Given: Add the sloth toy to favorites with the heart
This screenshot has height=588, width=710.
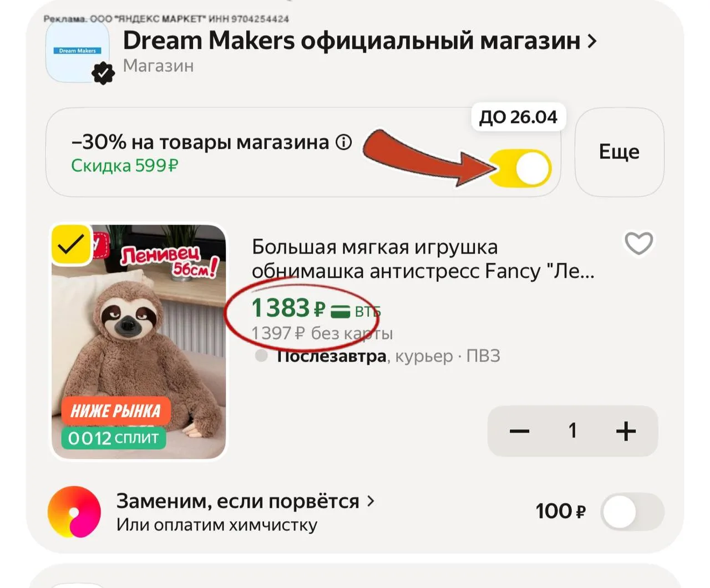Looking at the screenshot, I should pyautogui.click(x=638, y=244).
